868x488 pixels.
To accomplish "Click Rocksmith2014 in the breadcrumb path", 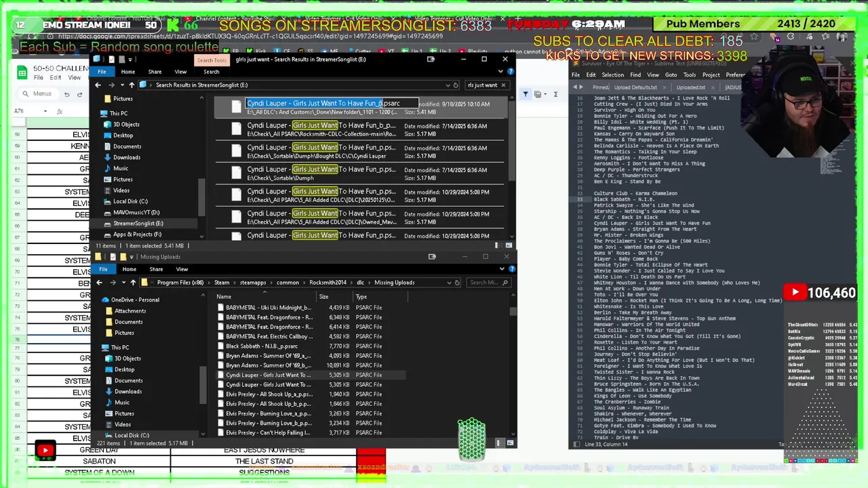I will point(328,282).
